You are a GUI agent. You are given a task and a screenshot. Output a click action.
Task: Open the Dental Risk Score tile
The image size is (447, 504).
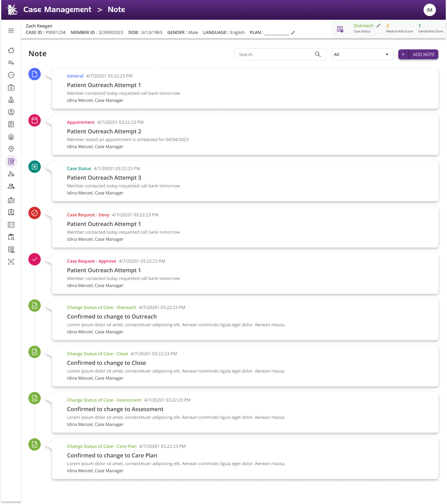430,28
